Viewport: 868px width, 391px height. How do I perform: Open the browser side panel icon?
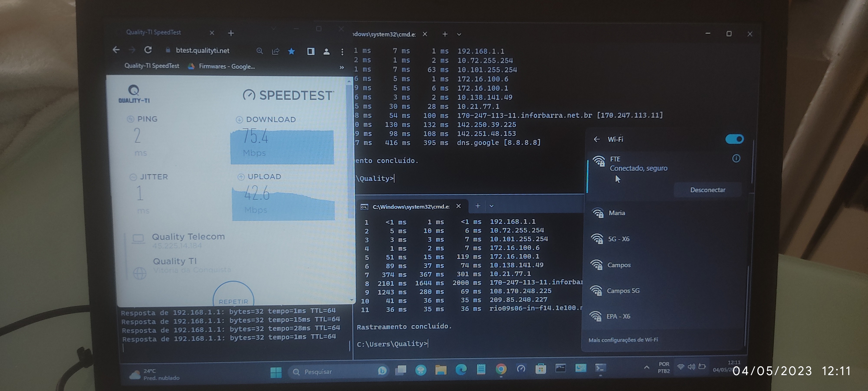click(x=311, y=51)
